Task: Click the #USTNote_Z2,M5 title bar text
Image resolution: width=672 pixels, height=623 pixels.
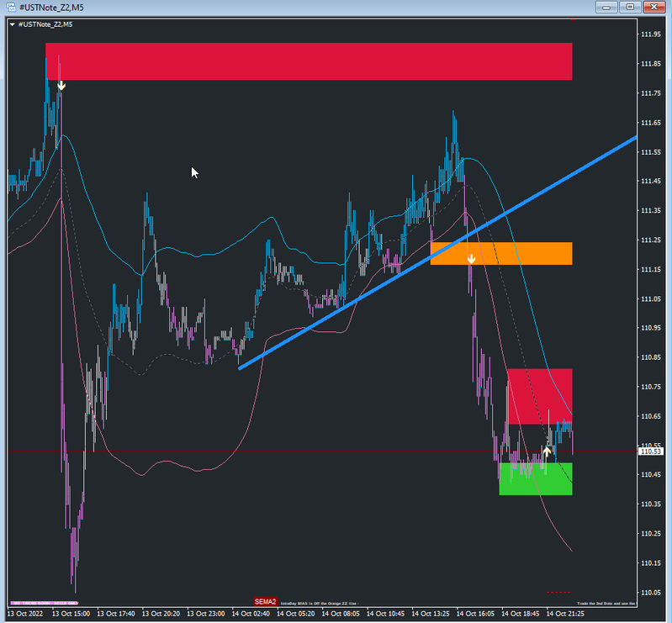Action: [52, 8]
